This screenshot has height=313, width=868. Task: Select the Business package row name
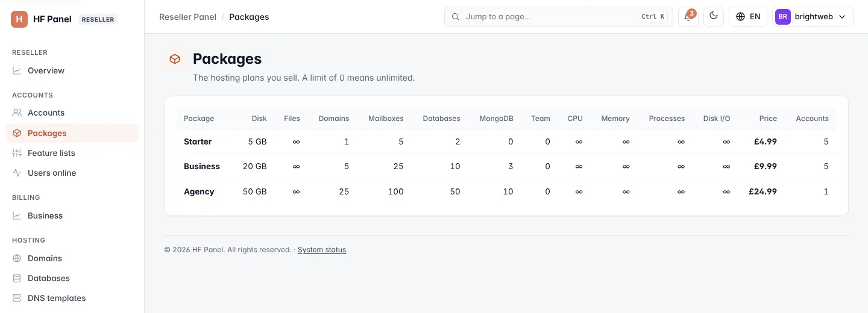(x=202, y=166)
